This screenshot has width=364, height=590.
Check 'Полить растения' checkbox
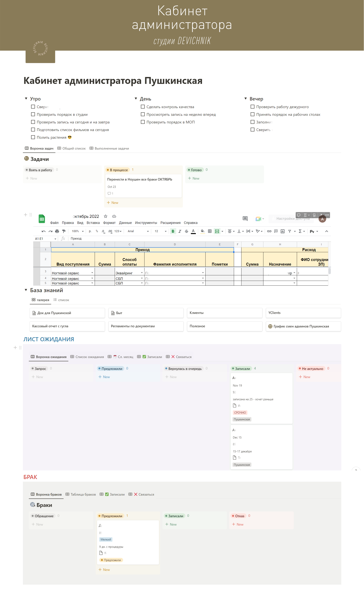tap(33, 137)
